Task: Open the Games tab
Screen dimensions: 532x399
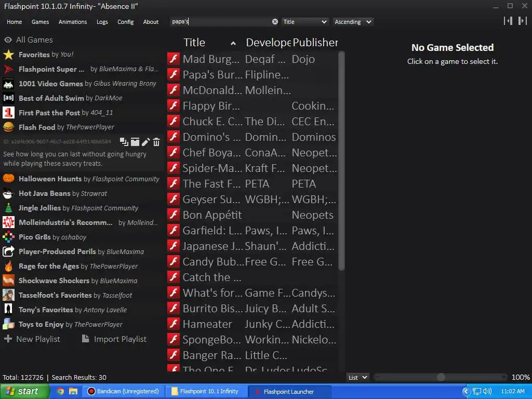Action: tap(40, 22)
